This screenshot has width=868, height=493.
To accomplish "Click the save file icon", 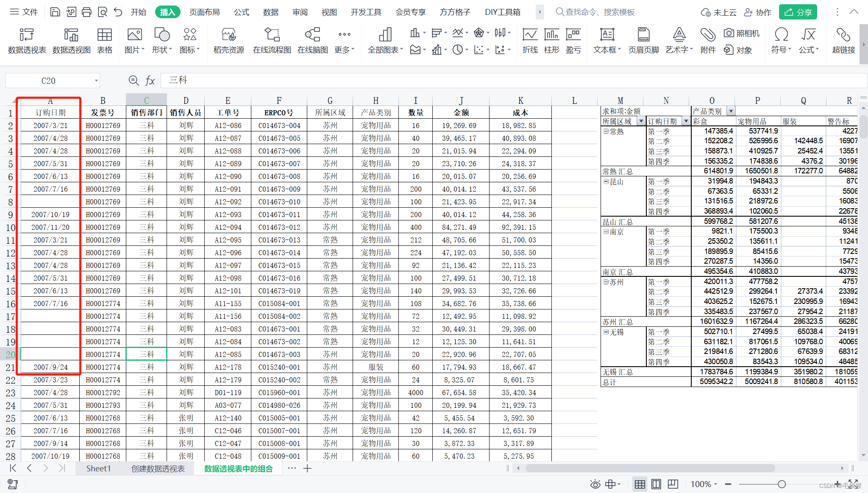I will [x=55, y=12].
